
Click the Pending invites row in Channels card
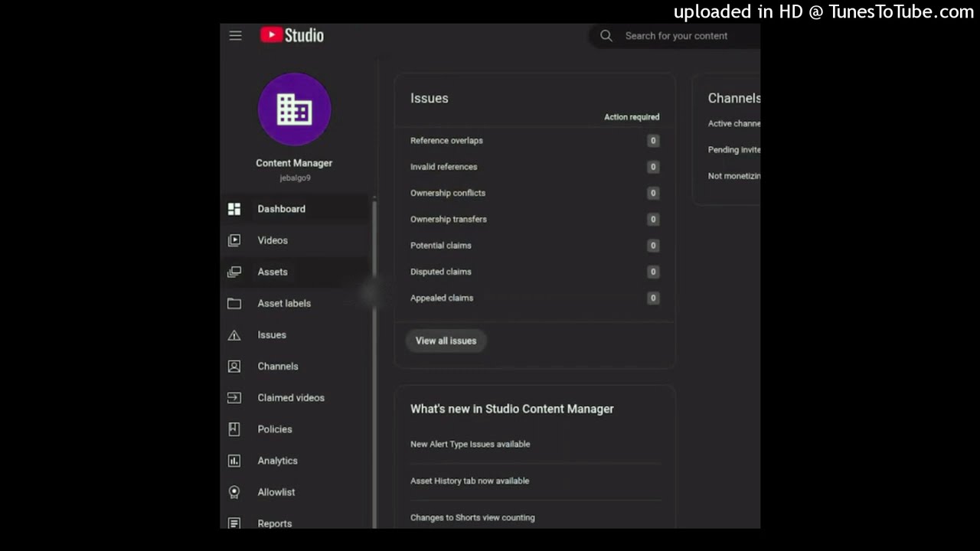734,150
